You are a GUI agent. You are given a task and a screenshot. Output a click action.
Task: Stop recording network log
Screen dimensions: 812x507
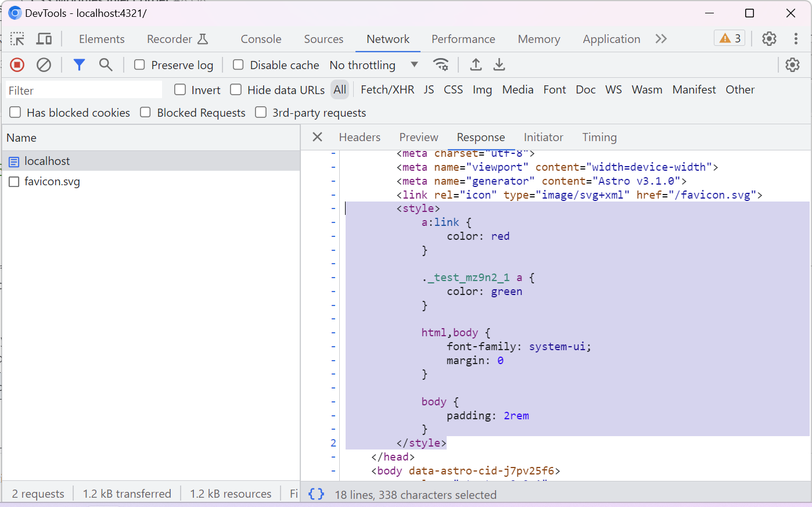pos(17,65)
